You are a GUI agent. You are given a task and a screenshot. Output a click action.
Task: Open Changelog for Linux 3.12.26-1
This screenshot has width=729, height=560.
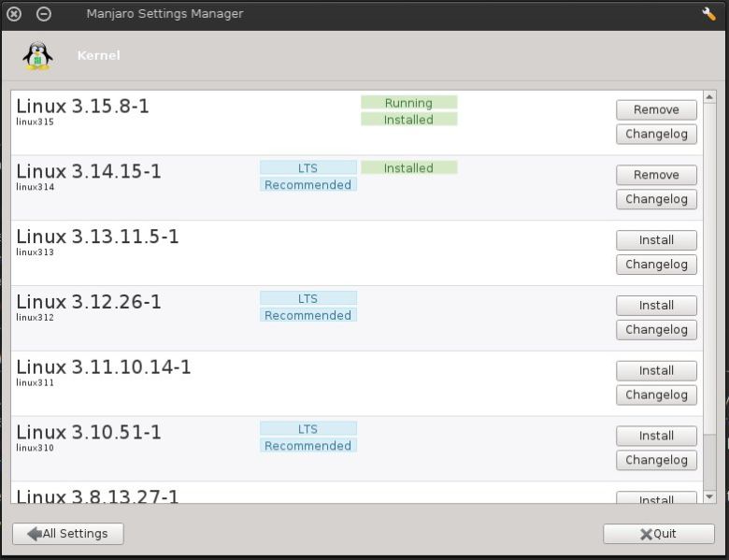click(656, 330)
